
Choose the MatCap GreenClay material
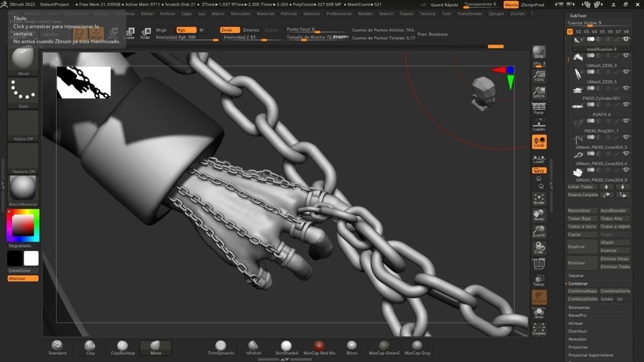coord(384,348)
